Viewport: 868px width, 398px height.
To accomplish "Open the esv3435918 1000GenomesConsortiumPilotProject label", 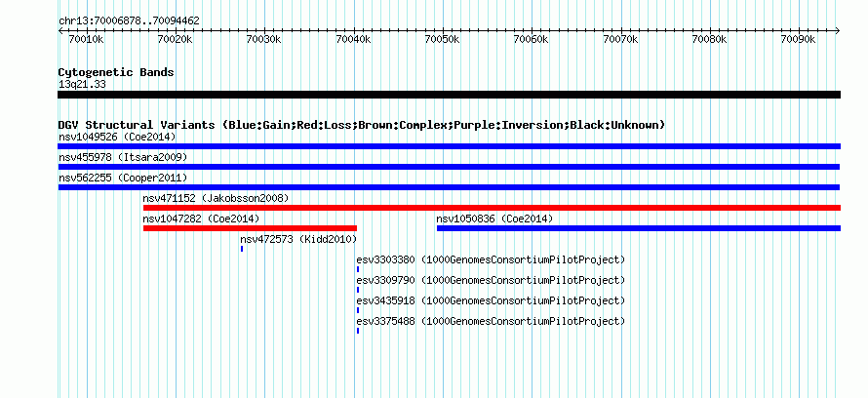I will coord(491,300).
